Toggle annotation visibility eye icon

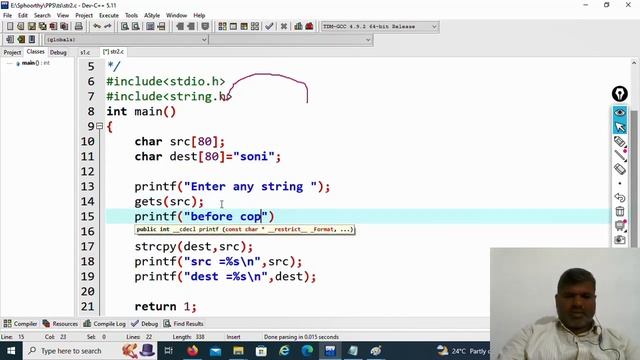click(x=620, y=113)
